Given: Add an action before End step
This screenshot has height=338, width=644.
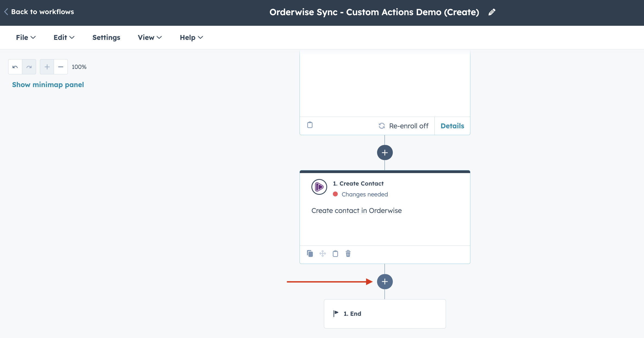Looking at the screenshot, I should [385, 282].
